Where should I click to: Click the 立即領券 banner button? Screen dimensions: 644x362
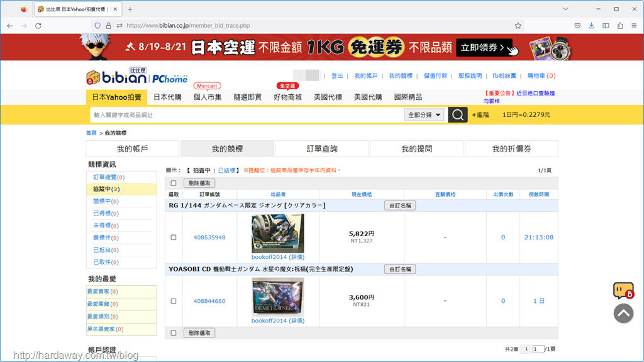point(484,48)
